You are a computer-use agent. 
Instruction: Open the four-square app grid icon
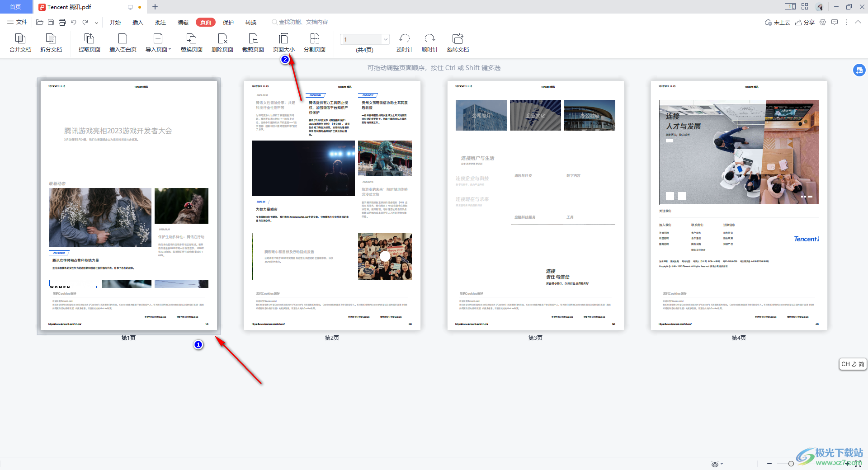[x=805, y=7]
